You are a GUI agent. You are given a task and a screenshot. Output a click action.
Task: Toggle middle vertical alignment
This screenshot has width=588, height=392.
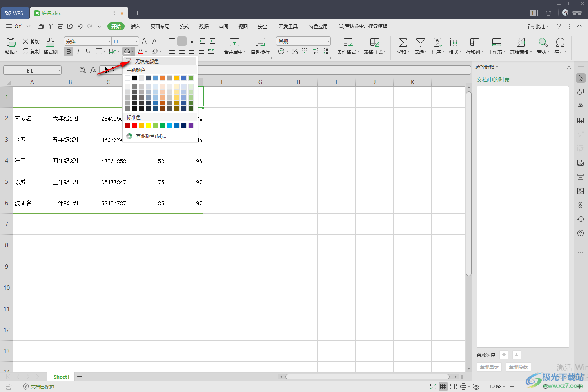pyautogui.click(x=182, y=41)
